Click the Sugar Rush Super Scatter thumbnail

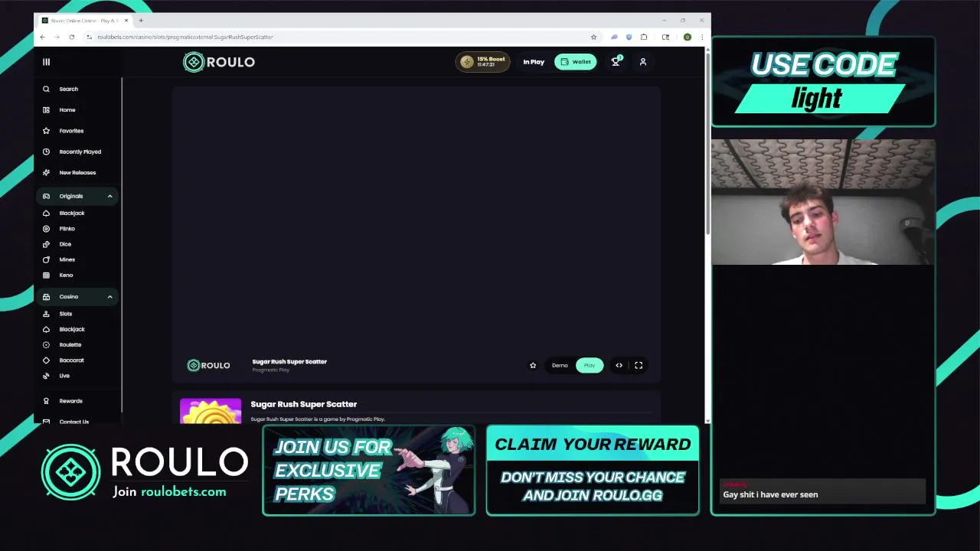point(211,411)
